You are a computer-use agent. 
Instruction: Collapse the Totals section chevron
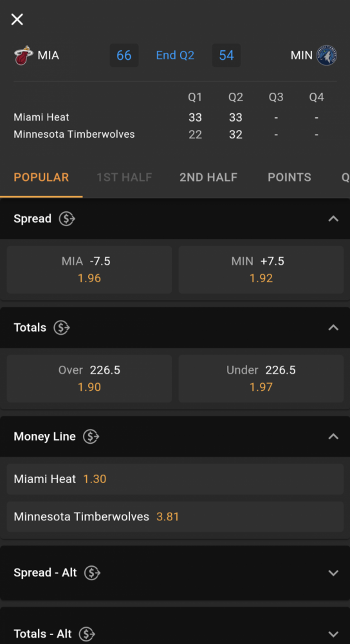[x=333, y=327]
